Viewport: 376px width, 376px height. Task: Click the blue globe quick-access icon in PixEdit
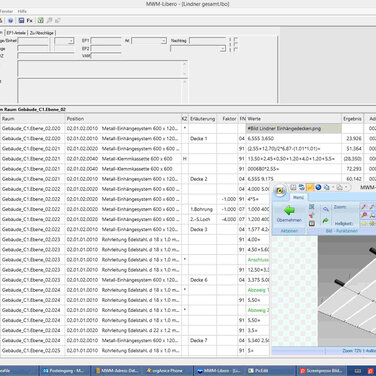pos(318,187)
